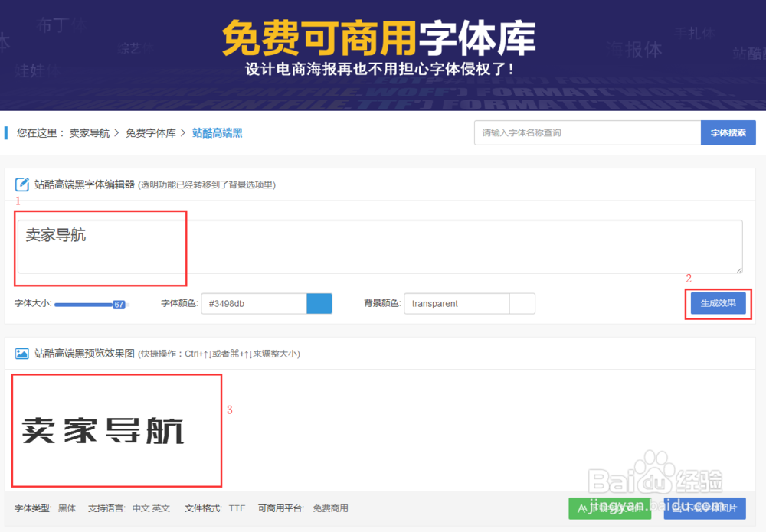766x532 pixels.
Task: Click the blue 下载字体图片 button
Action: click(x=705, y=508)
